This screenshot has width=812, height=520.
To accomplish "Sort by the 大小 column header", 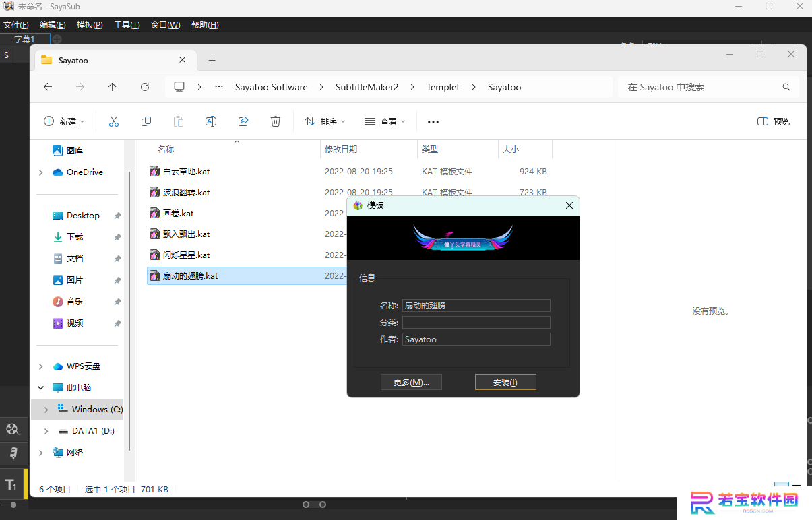I will click(x=525, y=149).
